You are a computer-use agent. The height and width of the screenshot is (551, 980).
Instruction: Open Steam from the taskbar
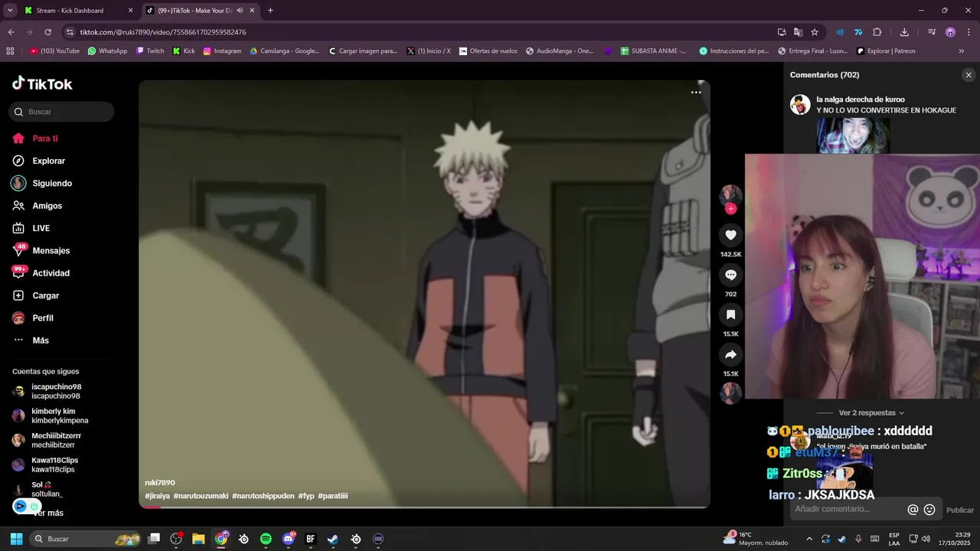(333, 539)
